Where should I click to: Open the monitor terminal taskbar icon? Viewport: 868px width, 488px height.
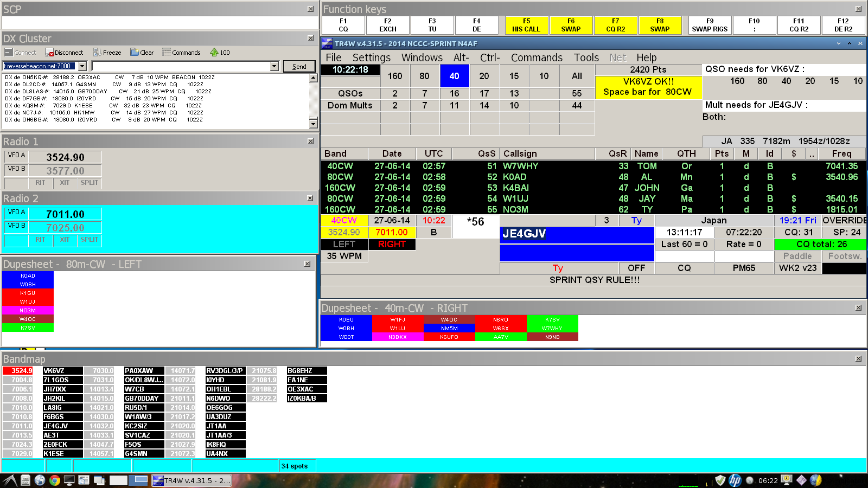pos(69,480)
